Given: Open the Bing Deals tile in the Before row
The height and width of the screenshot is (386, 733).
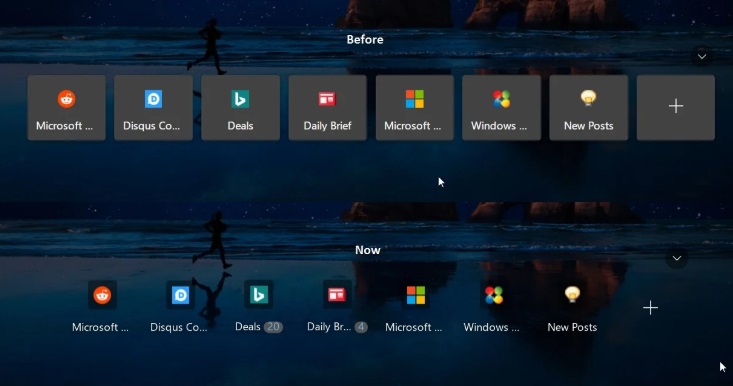Looking at the screenshot, I should pyautogui.click(x=240, y=108).
